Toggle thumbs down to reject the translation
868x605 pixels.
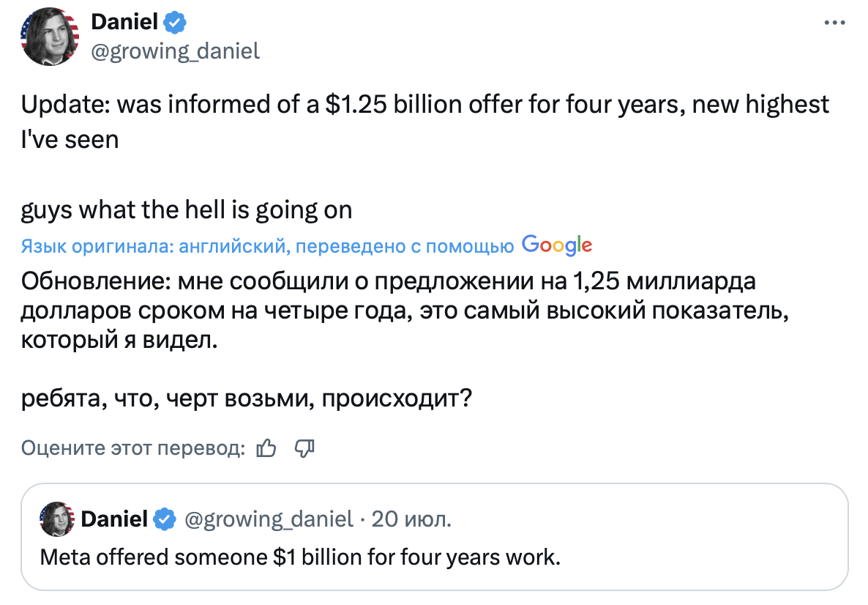[x=305, y=448]
